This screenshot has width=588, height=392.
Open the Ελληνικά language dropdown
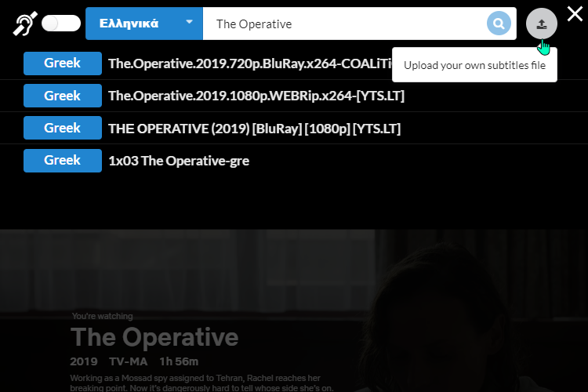144,24
